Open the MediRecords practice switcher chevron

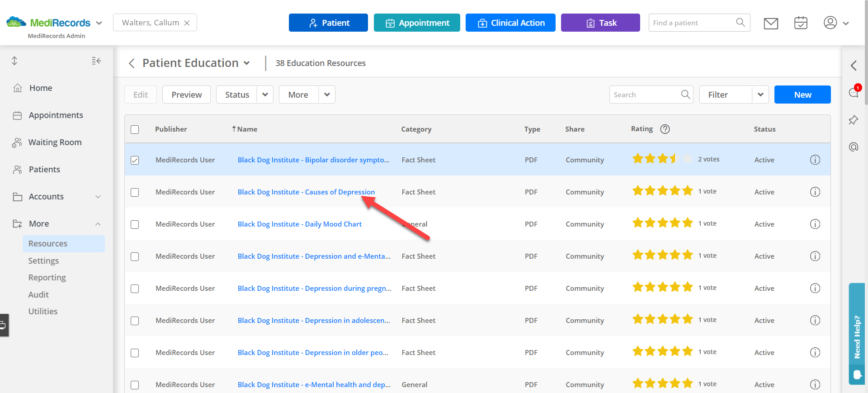(99, 23)
